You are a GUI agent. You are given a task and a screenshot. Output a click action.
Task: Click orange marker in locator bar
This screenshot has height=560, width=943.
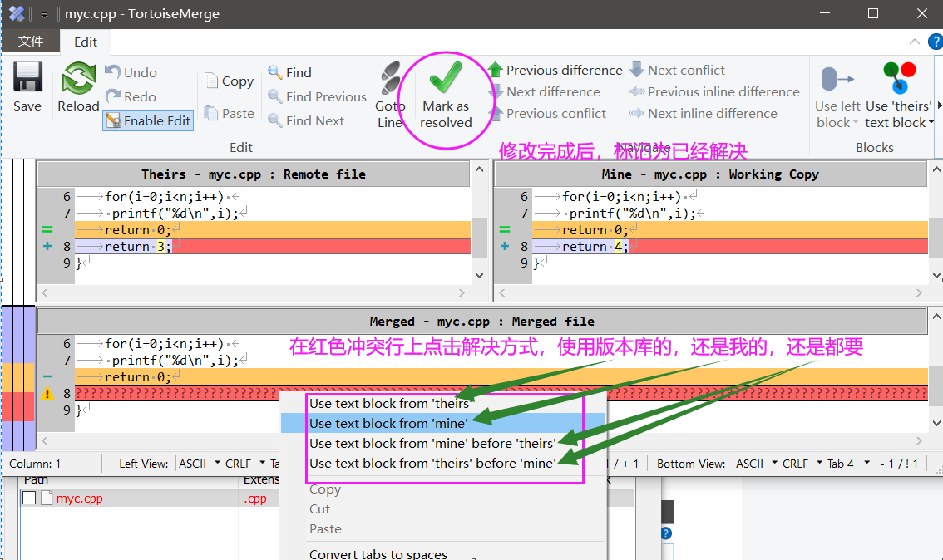click(x=18, y=377)
